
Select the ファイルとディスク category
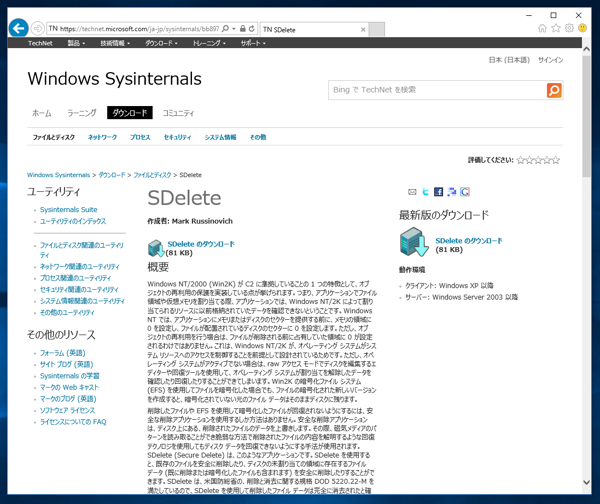[x=54, y=137]
